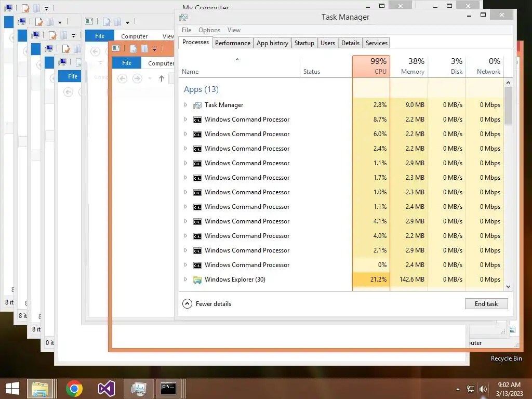This screenshot has width=532, height=399.
Task: Expand the Task Manager process row
Action: [x=185, y=105]
